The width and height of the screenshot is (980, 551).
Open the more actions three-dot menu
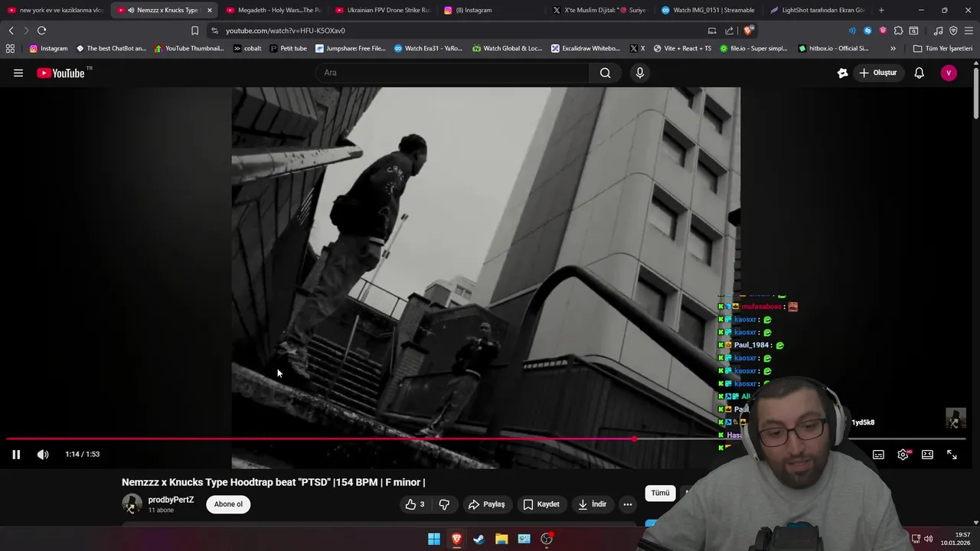[628, 504]
